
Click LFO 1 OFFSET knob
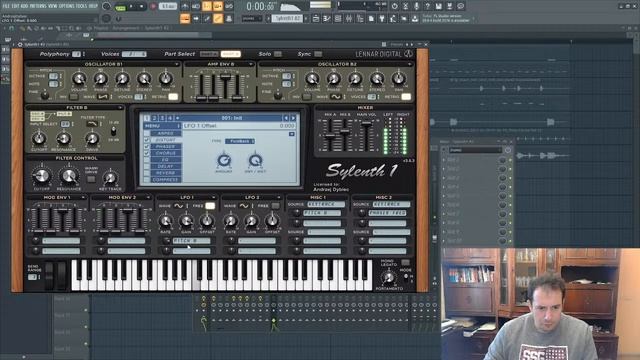(207, 221)
